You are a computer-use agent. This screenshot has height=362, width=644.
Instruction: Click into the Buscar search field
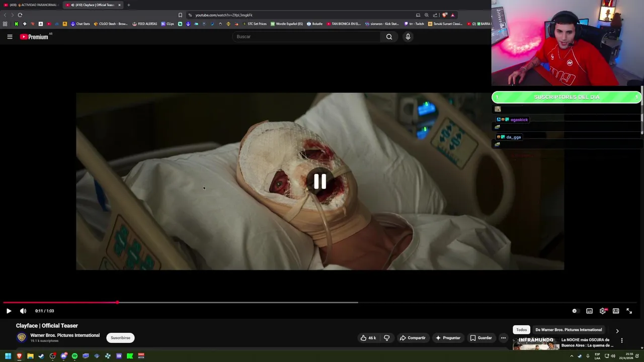pos(307,37)
